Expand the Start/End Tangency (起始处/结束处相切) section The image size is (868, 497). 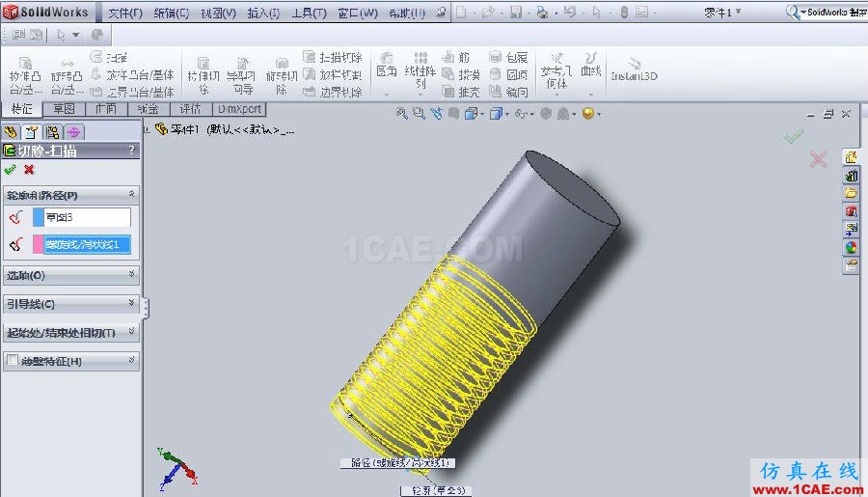coord(132,331)
